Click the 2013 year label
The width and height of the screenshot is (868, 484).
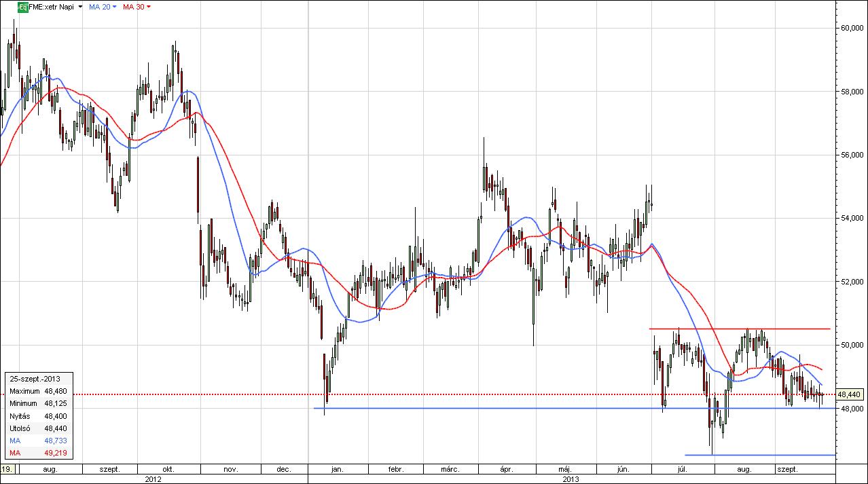click(x=571, y=479)
